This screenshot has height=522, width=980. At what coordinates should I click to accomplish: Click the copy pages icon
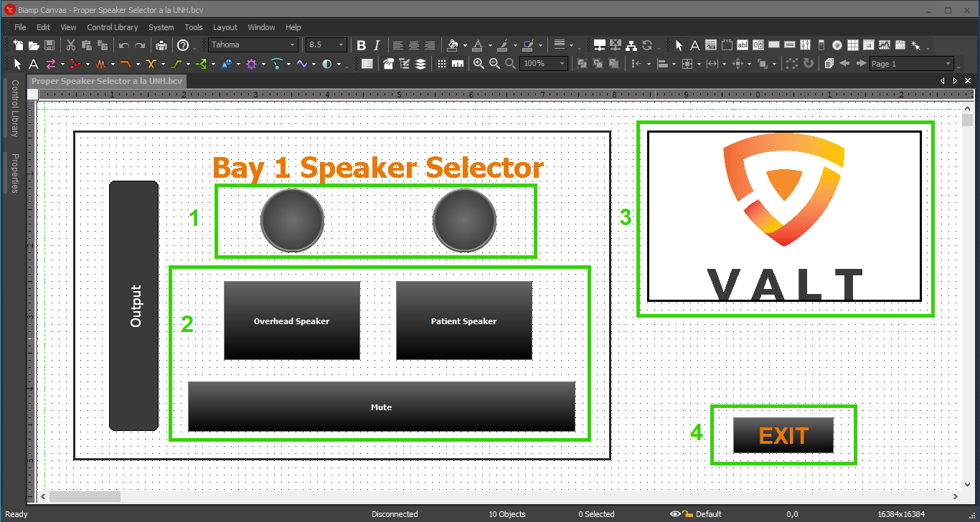[x=829, y=64]
